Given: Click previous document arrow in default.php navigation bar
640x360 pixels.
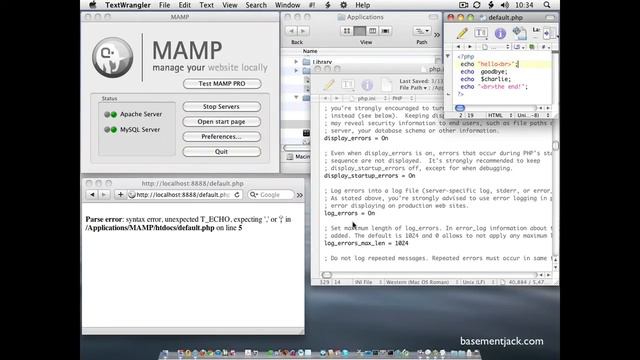Looking at the screenshot, I should click(458, 47).
